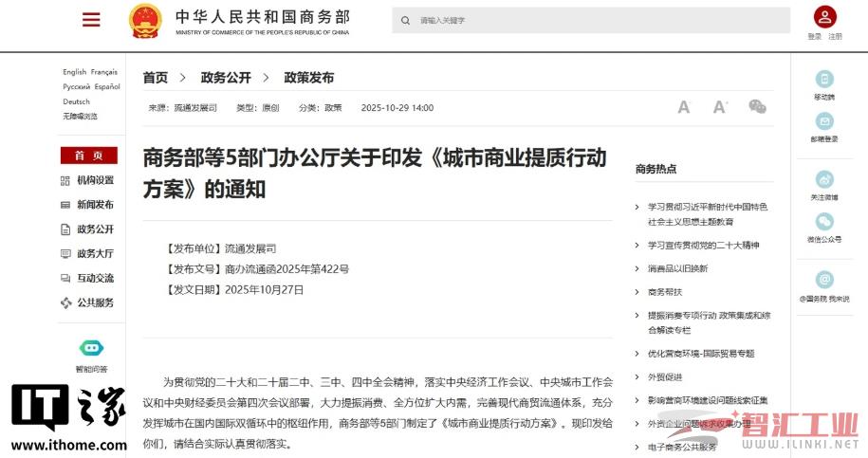The width and height of the screenshot is (868, 458).
Task: Click the magnifier search icon
Action: click(x=406, y=20)
